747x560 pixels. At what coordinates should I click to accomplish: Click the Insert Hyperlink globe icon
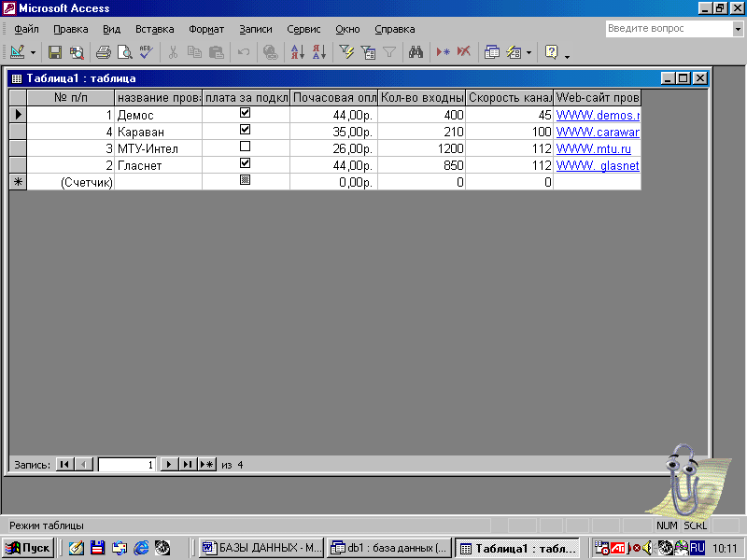tap(271, 52)
